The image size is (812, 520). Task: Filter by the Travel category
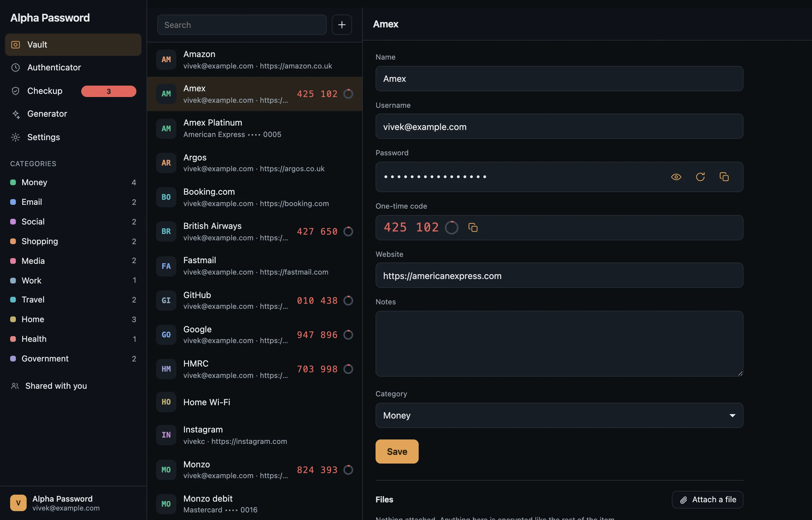coord(73,300)
